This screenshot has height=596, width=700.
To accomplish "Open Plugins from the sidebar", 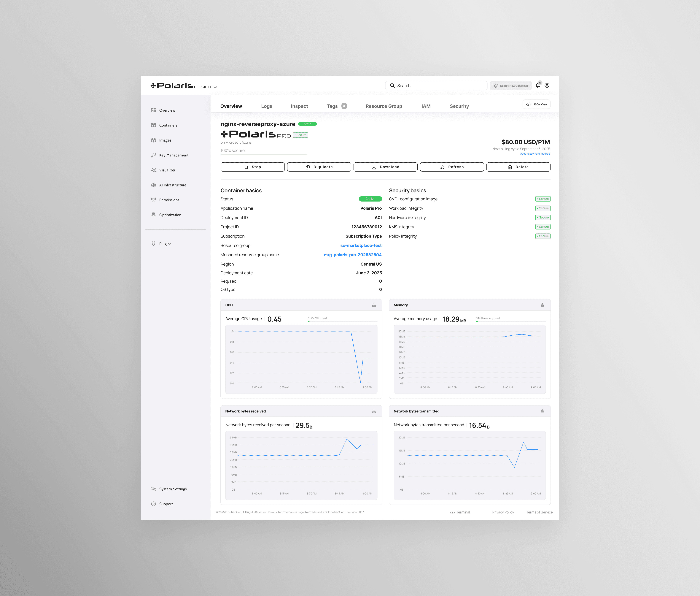I will click(165, 244).
